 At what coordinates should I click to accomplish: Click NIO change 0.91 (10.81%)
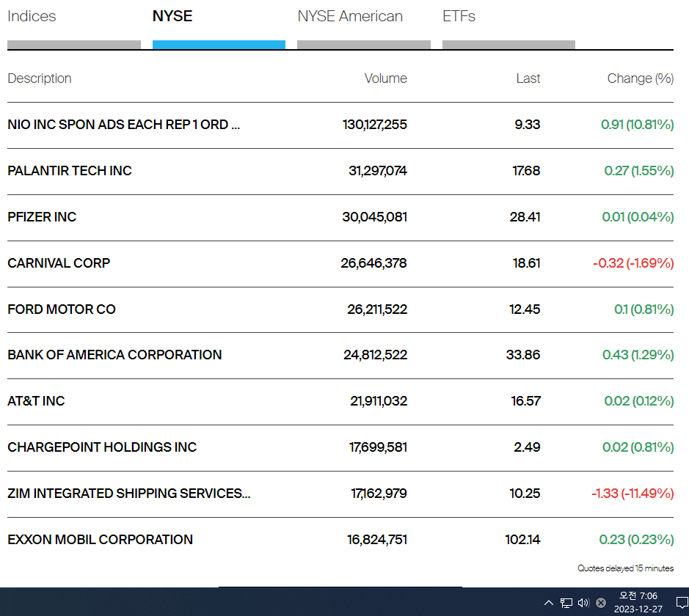tap(637, 125)
